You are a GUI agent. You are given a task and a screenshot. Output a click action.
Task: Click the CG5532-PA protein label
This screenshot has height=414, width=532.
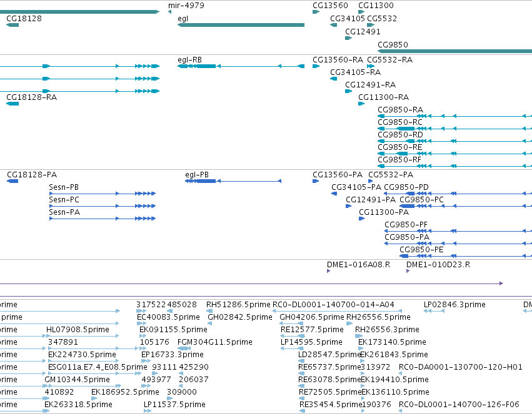point(391,175)
